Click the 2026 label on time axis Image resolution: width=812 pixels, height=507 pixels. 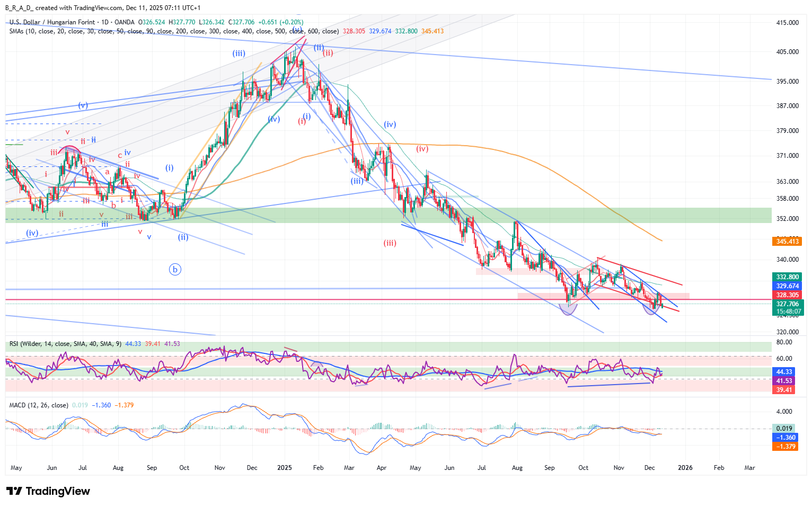pos(685,468)
